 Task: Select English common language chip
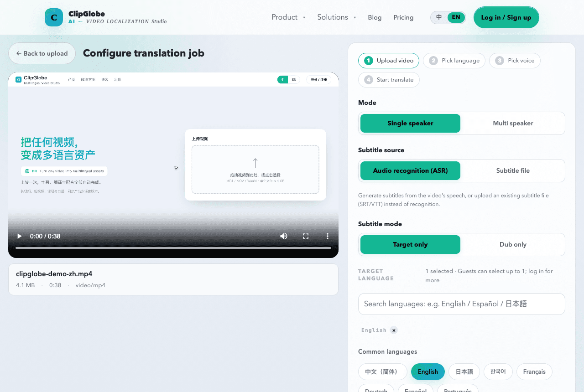(428, 371)
